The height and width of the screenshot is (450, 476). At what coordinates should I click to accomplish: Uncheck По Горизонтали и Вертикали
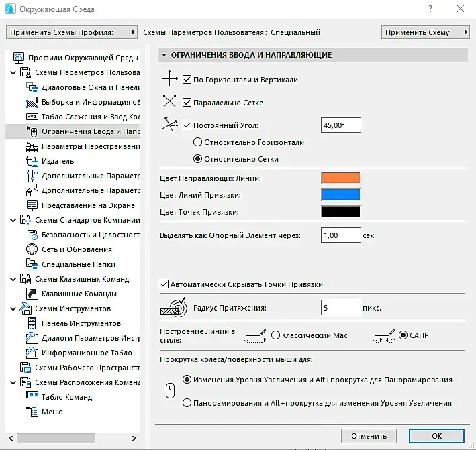[x=187, y=80]
